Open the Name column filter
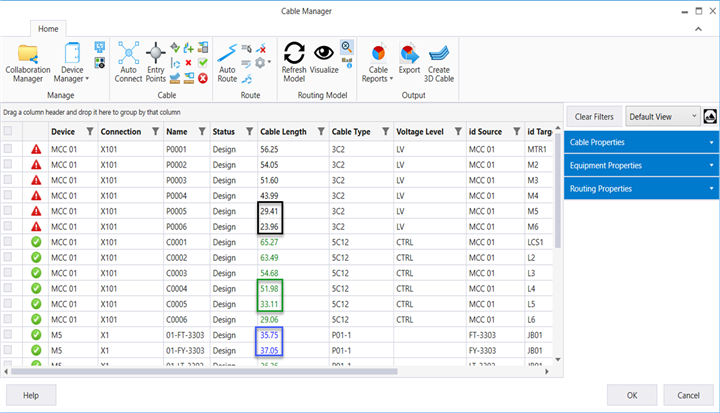This screenshot has height=413, width=720. pos(202,132)
